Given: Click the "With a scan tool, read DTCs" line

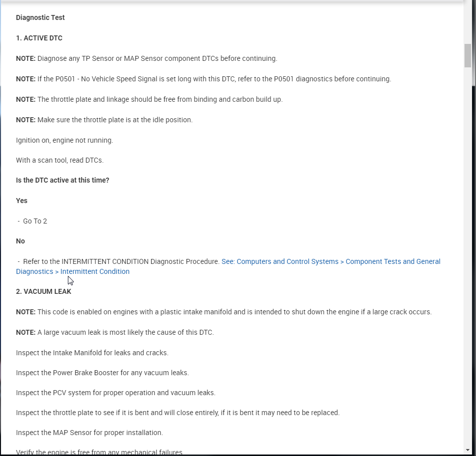Looking at the screenshot, I should [59, 160].
